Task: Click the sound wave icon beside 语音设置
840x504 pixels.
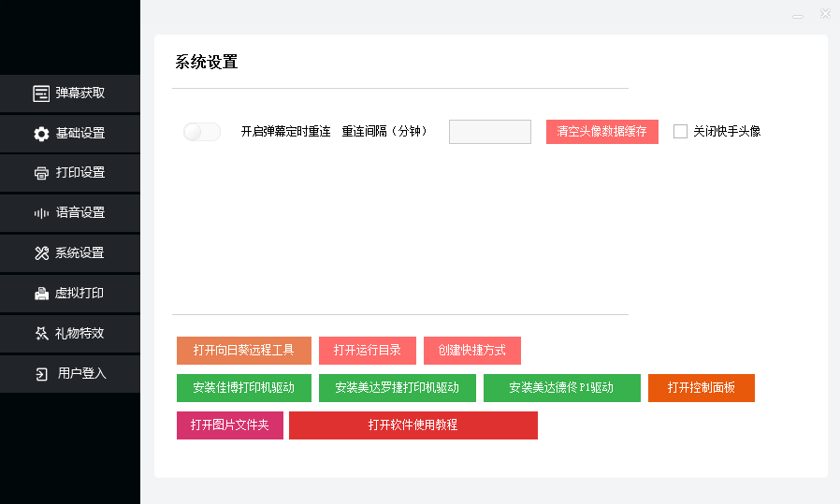Action: click(x=41, y=213)
